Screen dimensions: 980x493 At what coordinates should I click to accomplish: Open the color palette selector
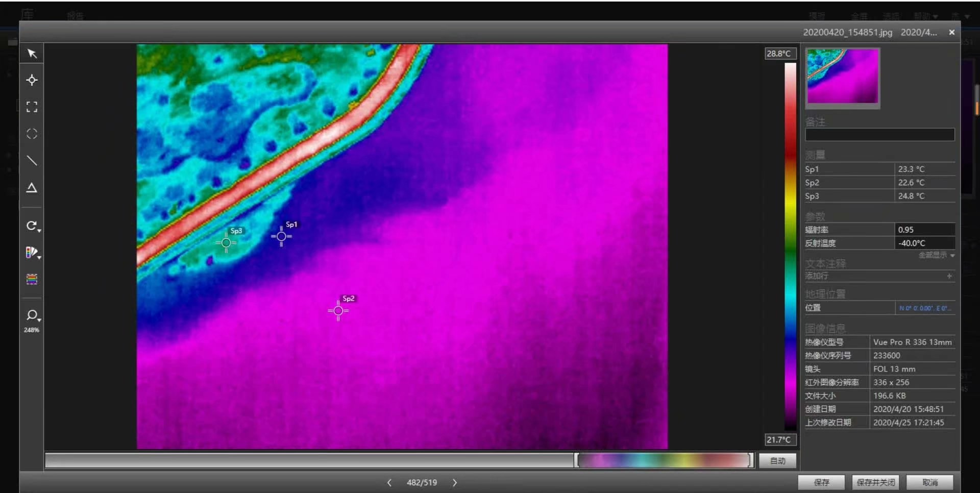tap(33, 253)
